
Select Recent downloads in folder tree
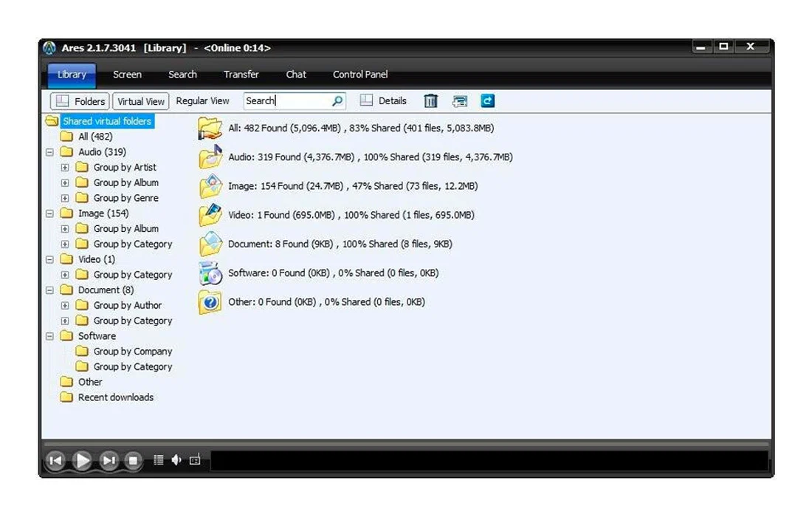point(115,397)
